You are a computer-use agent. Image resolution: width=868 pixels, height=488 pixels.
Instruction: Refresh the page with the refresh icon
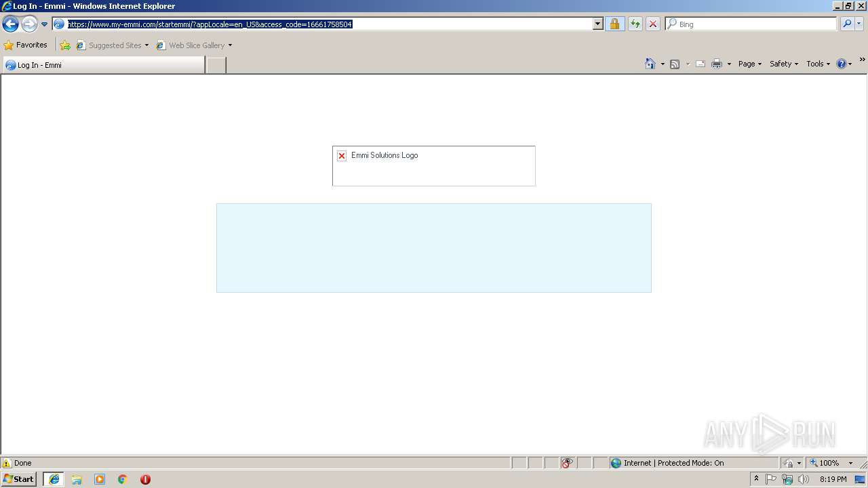pyautogui.click(x=635, y=24)
